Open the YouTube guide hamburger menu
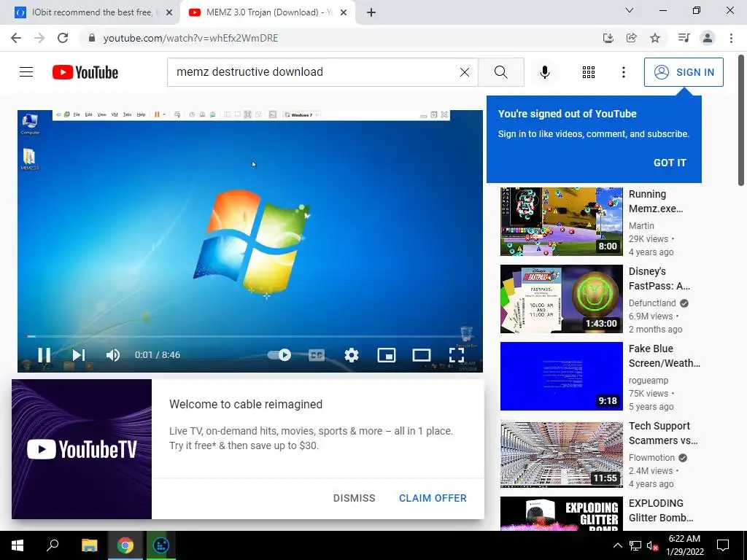This screenshot has height=560, width=747. pos(26,72)
